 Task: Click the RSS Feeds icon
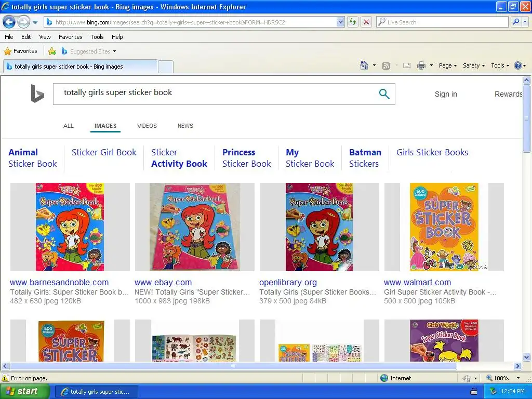tap(386, 66)
